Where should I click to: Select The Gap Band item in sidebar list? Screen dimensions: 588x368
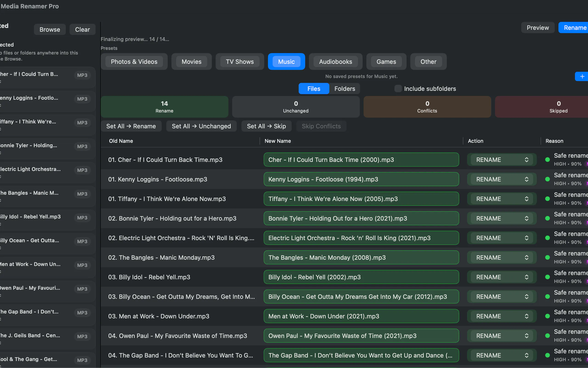(x=47, y=315)
